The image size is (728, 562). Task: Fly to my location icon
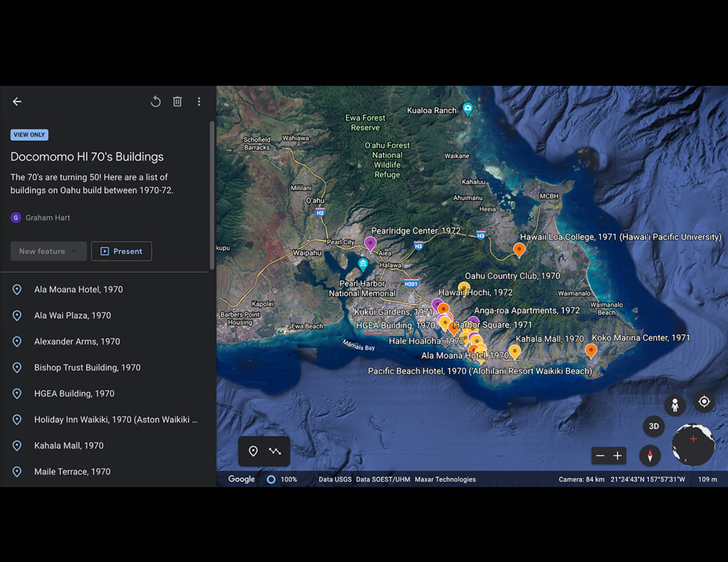[704, 402]
